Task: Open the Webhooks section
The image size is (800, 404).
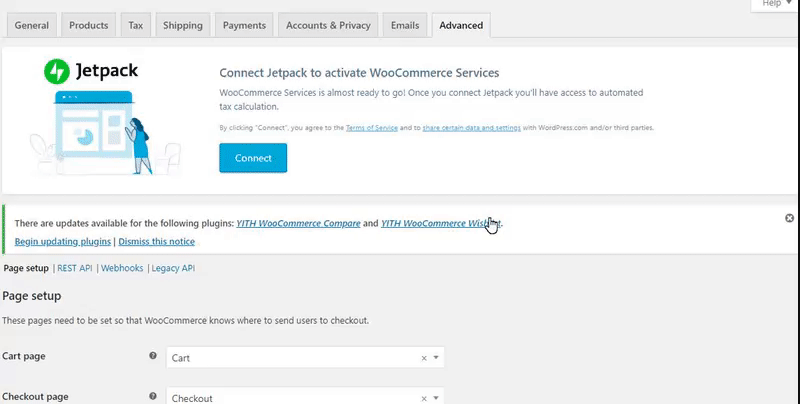Action: (x=122, y=268)
